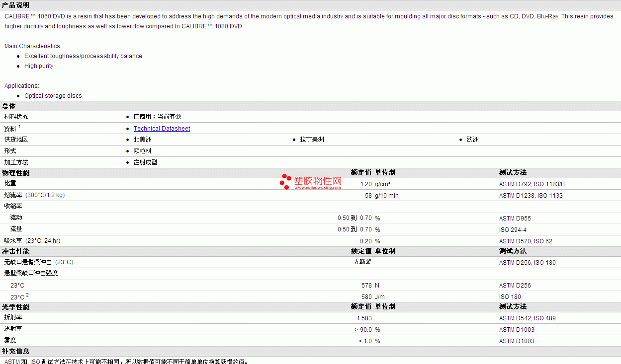The image size is (621, 364).
Task: Select the 'ASTM D955' test method
Action: 515,218
